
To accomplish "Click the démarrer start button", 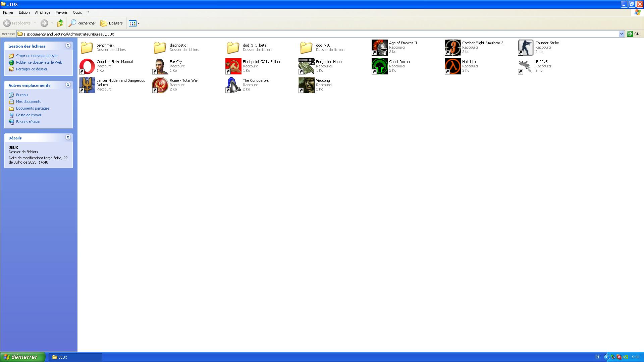I will pyautogui.click(x=22, y=357).
